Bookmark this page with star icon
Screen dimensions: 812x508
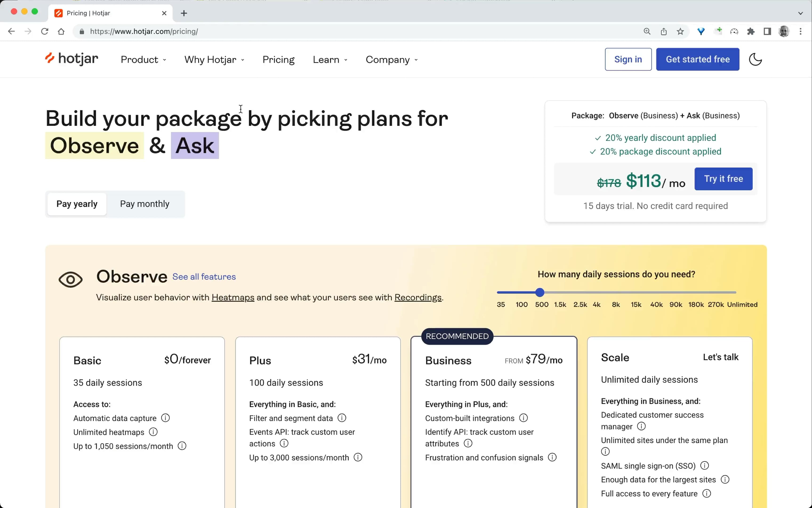click(x=680, y=32)
